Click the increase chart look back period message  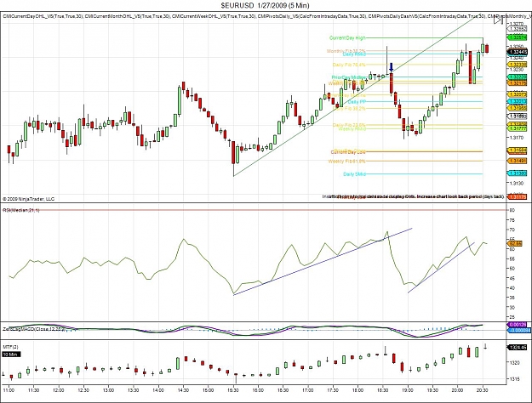pos(413,196)
